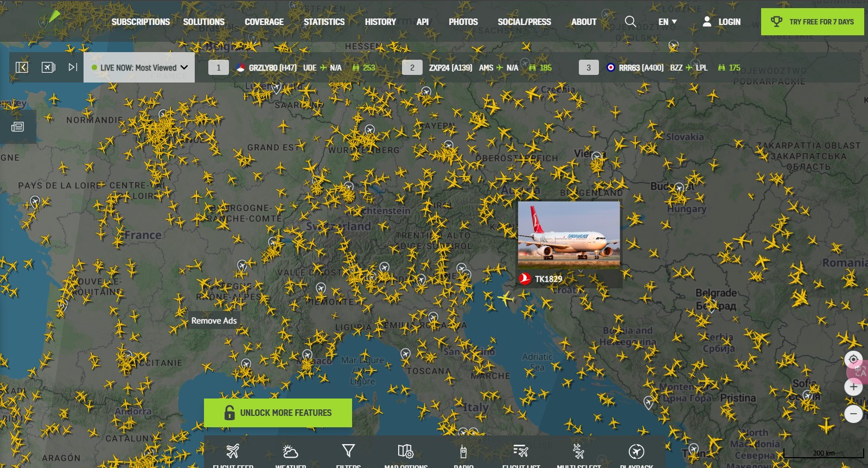The image size is (868, 468).
Task: Click Try Free for 7 Days
Action: [813, 22]
